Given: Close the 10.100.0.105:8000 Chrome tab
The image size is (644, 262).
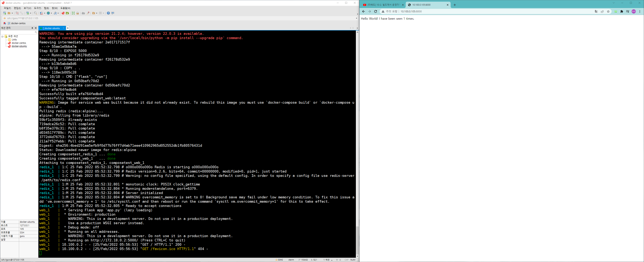Looking at the screenshot, I should tap(447, 5).
